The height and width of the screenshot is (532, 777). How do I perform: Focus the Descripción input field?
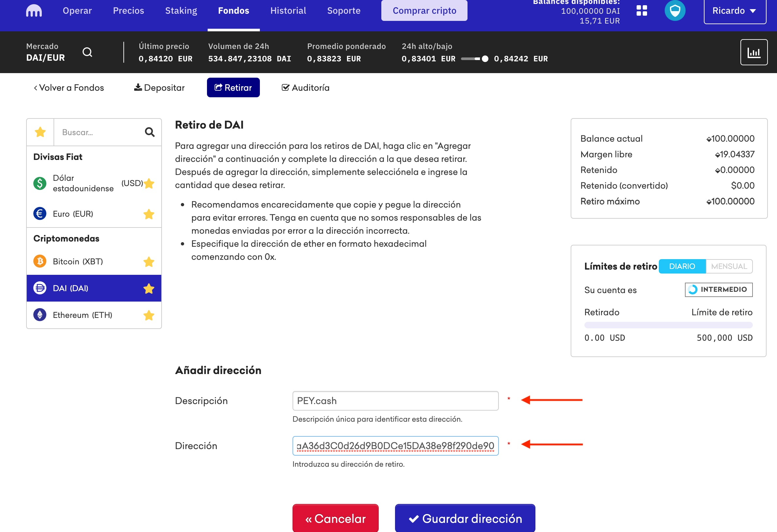[395, 401]
